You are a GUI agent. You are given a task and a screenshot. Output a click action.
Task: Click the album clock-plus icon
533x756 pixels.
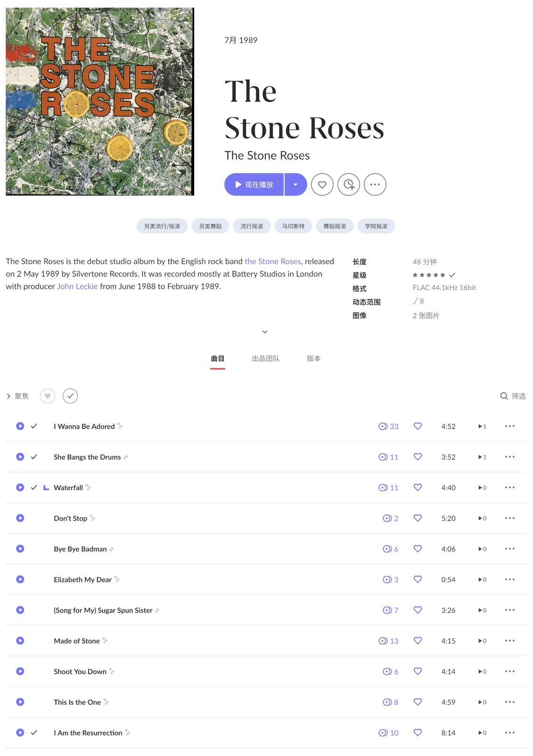coord(349,184)
